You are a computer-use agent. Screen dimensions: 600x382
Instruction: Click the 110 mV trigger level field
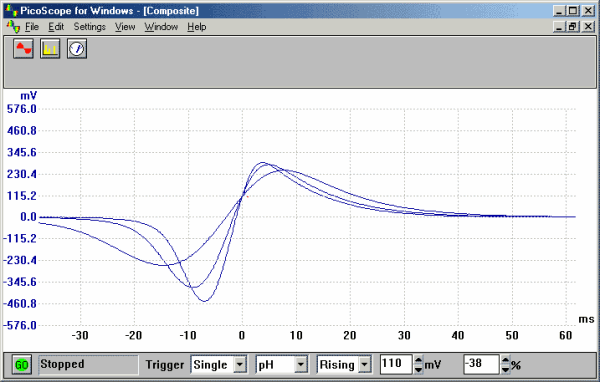pyautogui.click(x=397, y=364)
